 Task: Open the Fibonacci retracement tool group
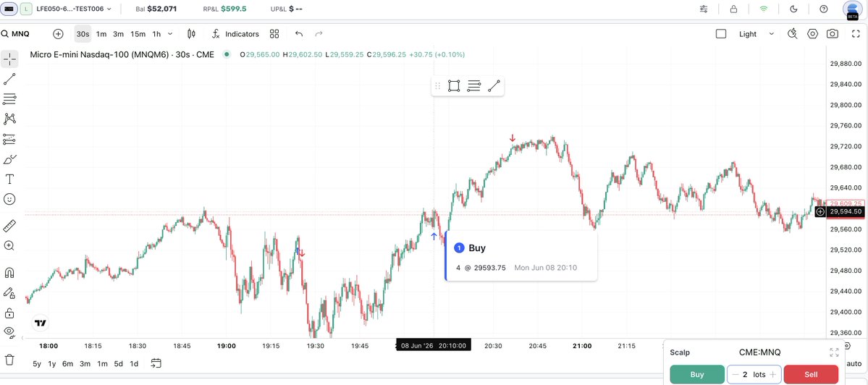9,99
